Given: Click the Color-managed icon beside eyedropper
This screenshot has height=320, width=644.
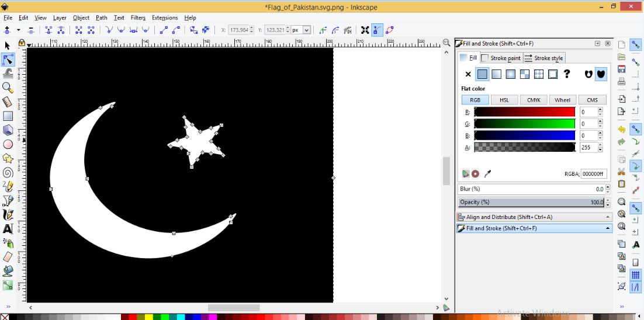Looking at the screenshot, I should tap(465, 173).
